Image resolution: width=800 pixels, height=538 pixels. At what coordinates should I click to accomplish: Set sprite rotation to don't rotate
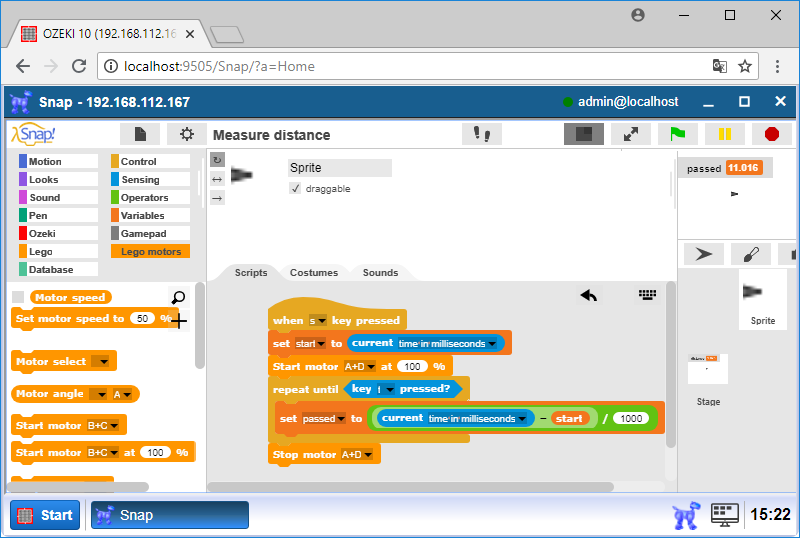(x=217, y=198)
